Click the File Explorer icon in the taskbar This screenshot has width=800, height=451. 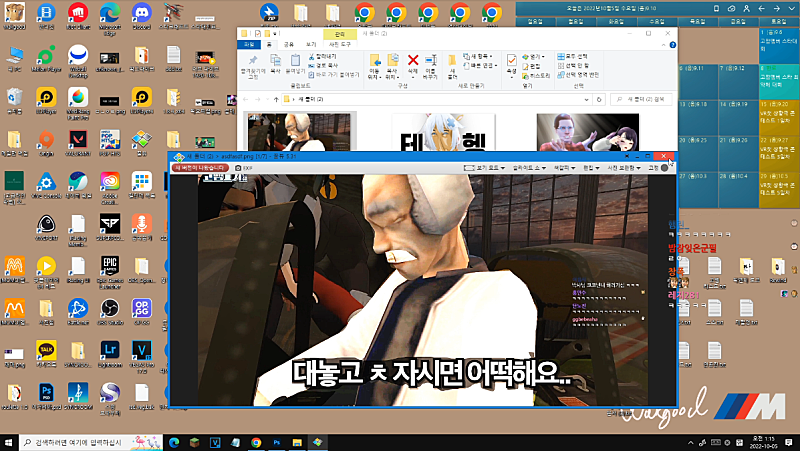(x=297, y=442)
